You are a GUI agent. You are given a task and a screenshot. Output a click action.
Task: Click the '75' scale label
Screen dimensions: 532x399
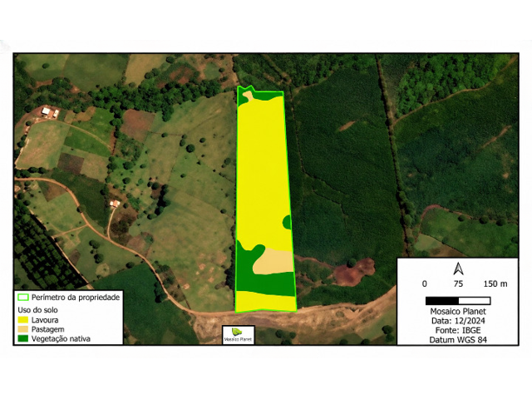(x=458, y=284)
